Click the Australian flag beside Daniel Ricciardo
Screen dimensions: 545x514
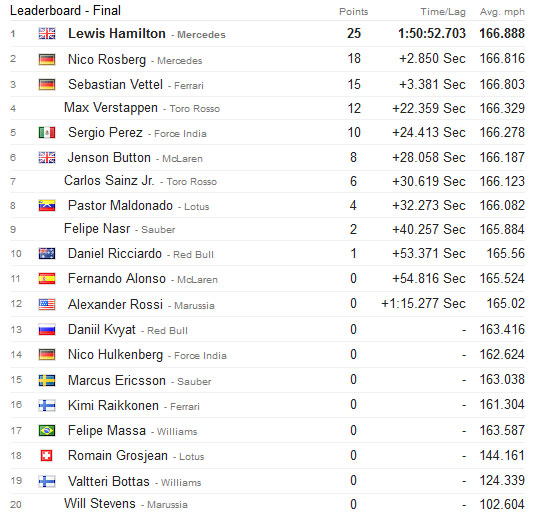pos(47,253)
